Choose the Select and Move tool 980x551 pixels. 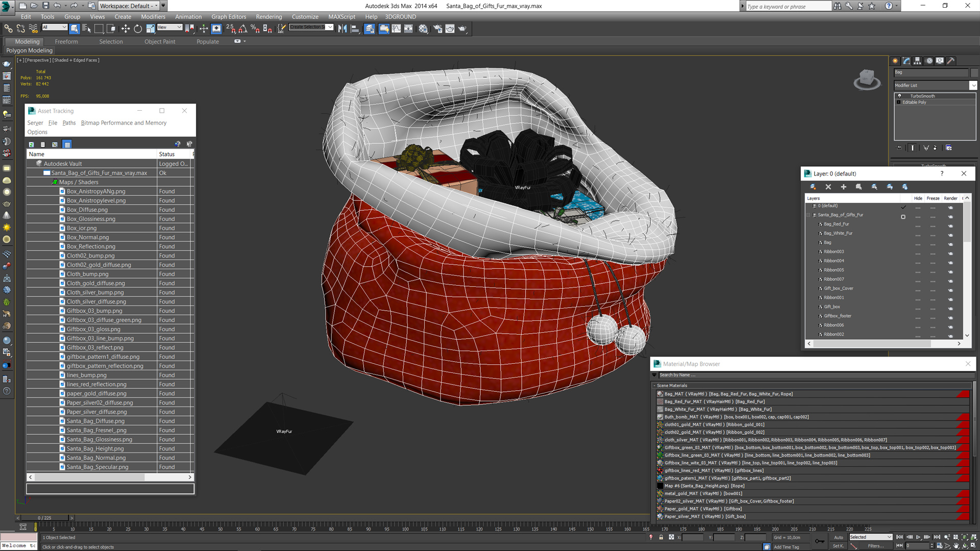(x=125, y=29)
